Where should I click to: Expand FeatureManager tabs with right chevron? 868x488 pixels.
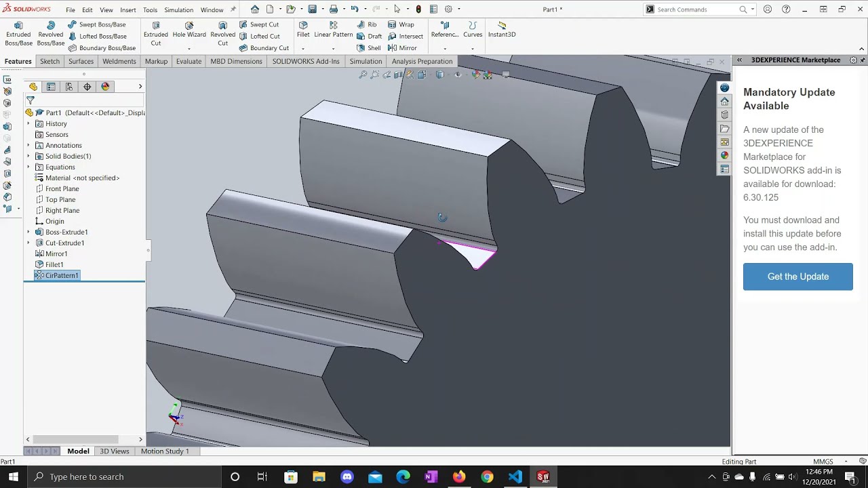(x=140, y=87)
